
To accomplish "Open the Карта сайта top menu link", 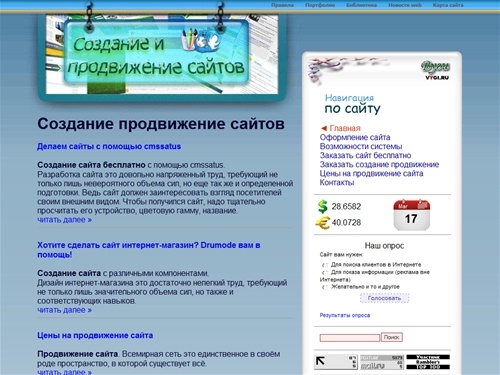I will coord(448,5).
